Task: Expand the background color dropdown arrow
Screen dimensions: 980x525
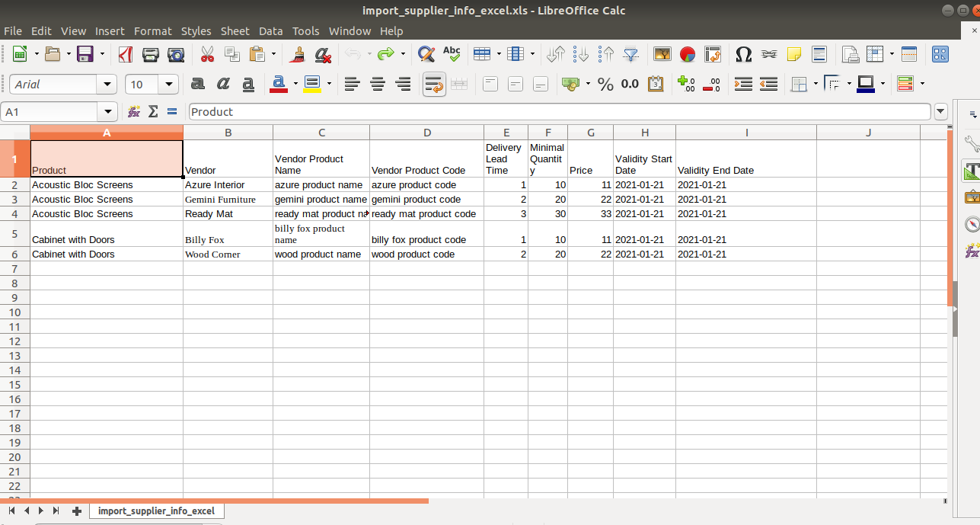Action: (329, 84)
